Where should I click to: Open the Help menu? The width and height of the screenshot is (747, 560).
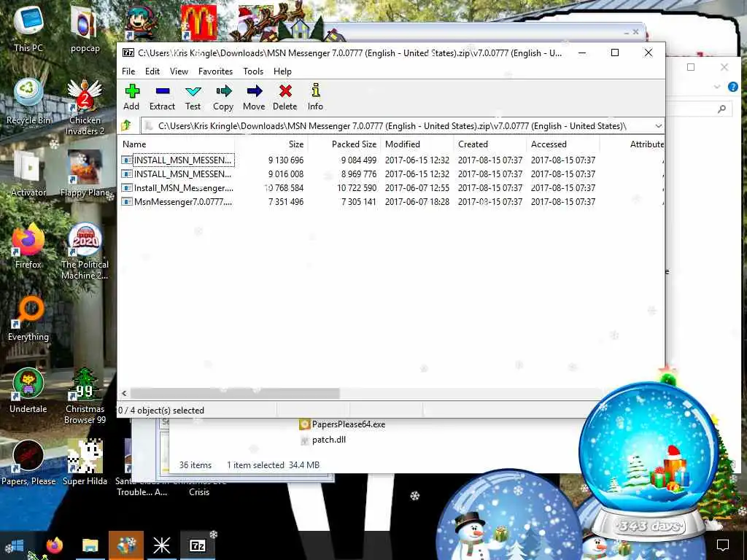(282, 71)
